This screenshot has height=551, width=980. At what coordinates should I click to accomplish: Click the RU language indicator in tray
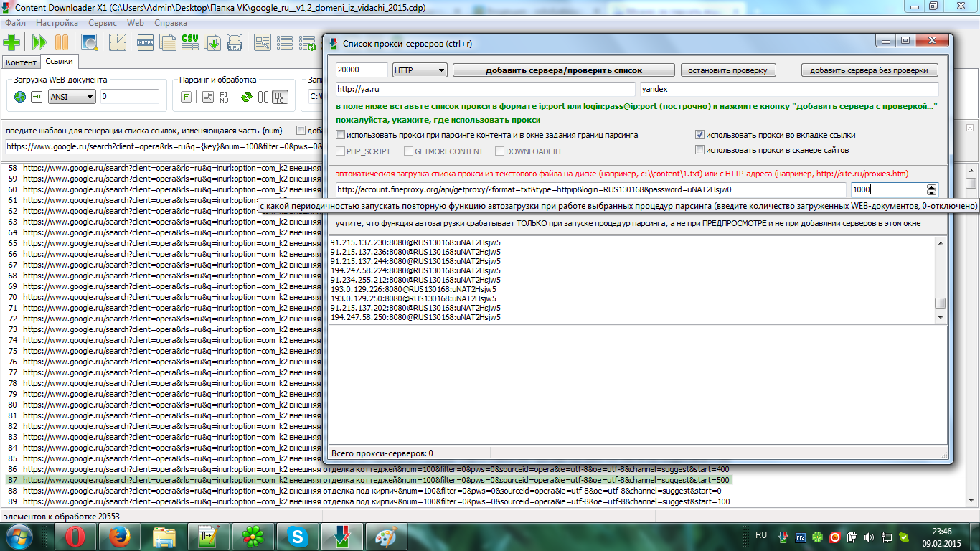[761, 535]
